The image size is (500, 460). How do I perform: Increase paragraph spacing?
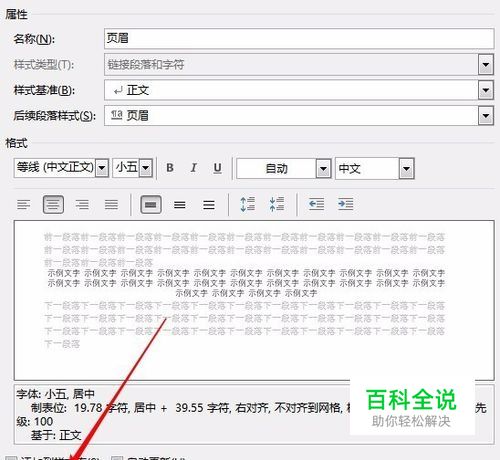pos(248,204)
